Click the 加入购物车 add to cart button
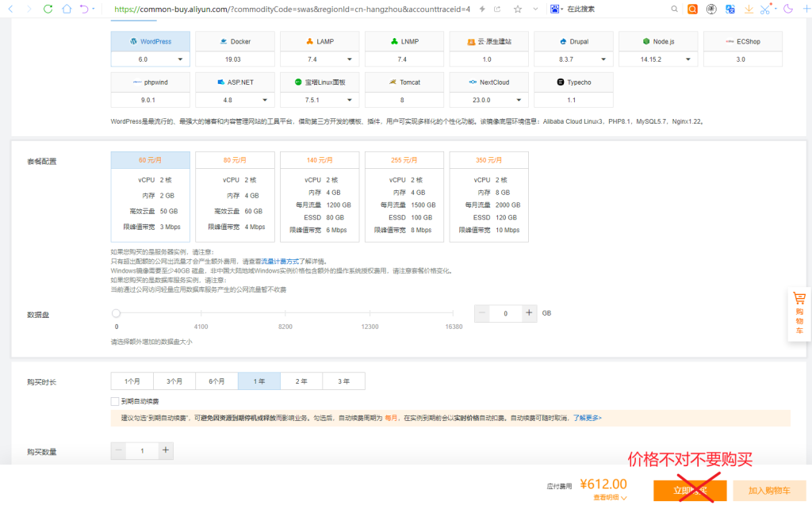This screenshot has width=812, height=509. point(769,491)
